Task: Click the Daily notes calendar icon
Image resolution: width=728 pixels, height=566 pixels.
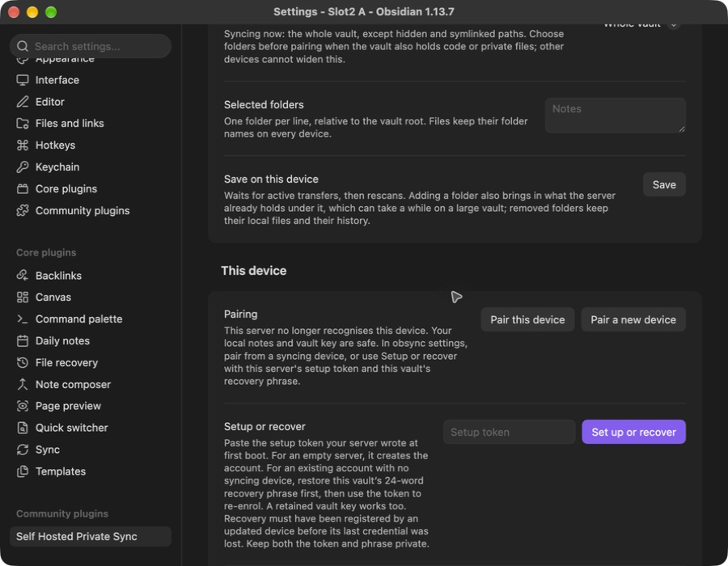Action: coord(23,341)
